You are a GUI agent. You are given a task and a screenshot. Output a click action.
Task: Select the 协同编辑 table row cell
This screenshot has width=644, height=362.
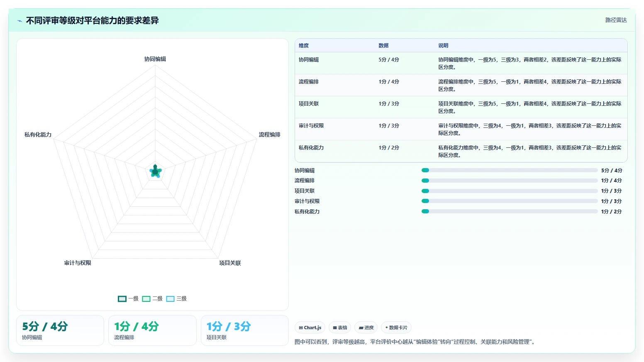click(309, 60)
